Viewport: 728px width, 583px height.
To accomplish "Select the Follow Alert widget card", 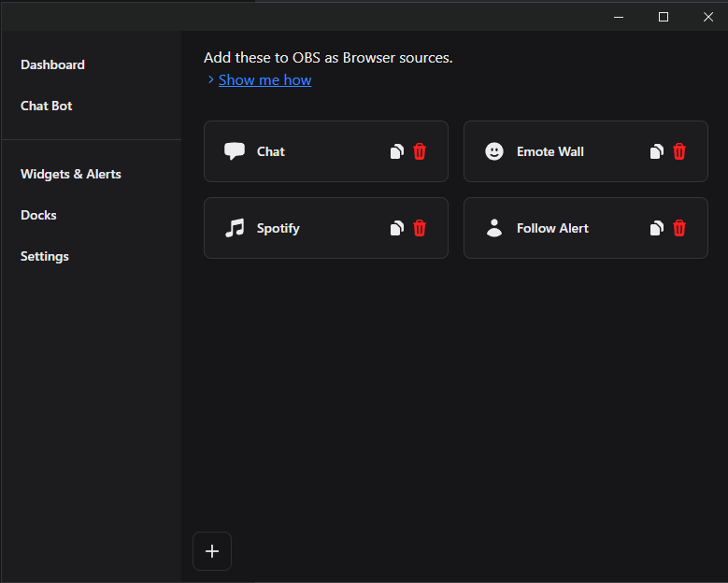I will click(552, 228).
